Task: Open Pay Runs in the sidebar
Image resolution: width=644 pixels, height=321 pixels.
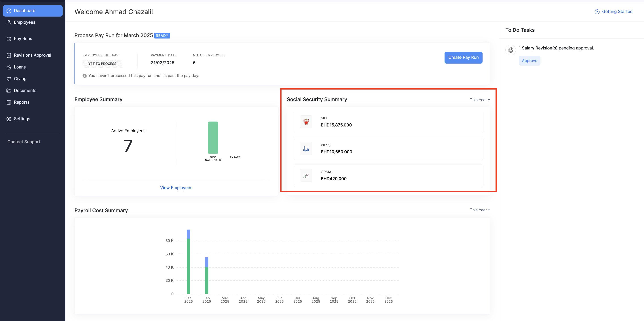Action: point(23,39)
